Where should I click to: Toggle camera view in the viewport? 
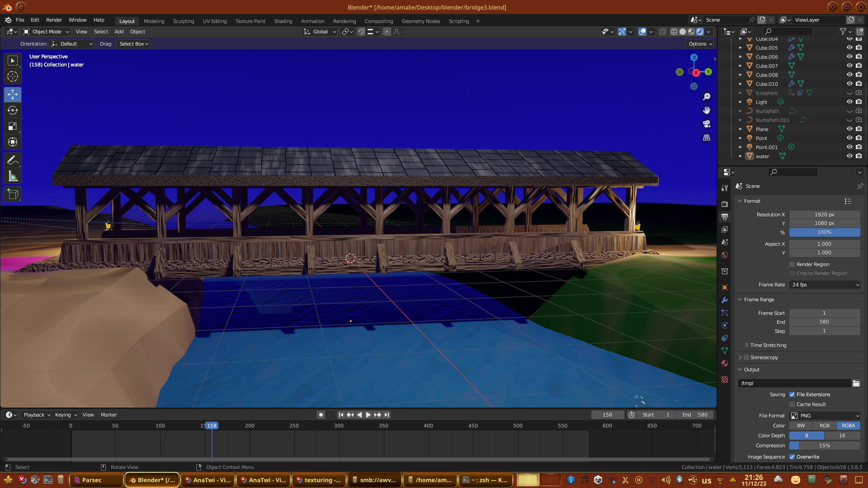[x=707, y=124]
